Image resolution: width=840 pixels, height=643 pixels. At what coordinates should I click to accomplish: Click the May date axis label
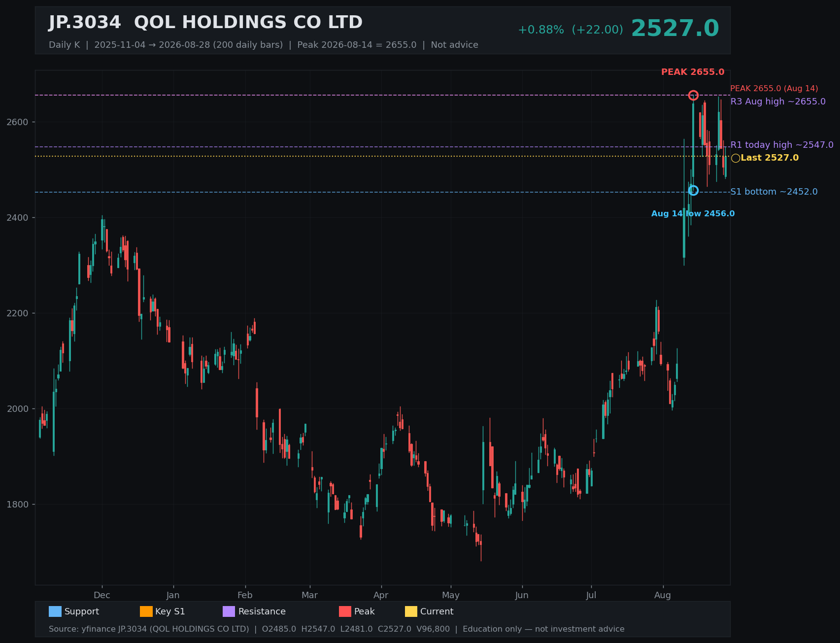point(451,595)
